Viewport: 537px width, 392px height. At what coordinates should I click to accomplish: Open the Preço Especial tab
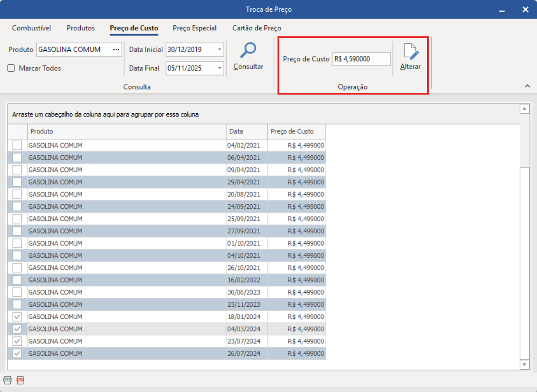point(194,28)
